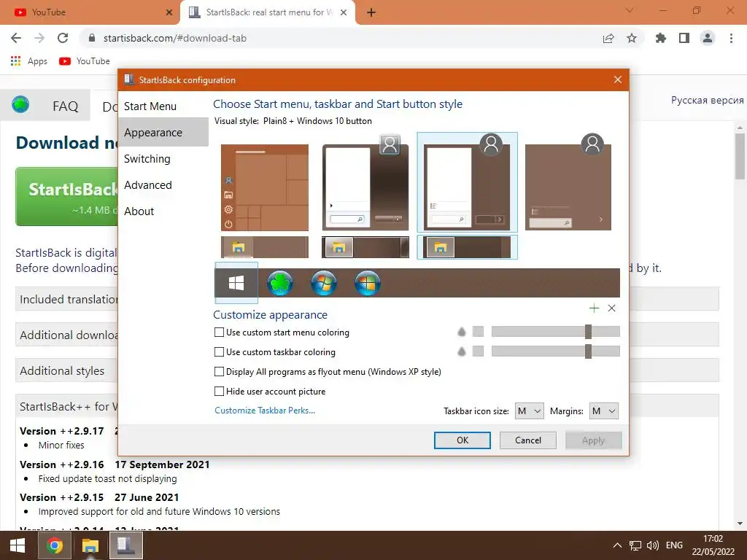
Task: Open the Chrome profile avatar
Action: [708, 38]
